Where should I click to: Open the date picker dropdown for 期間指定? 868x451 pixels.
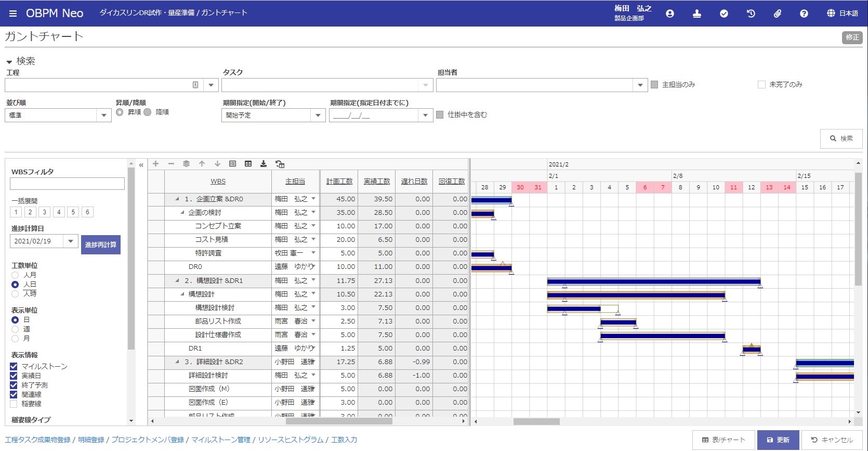click(426, 115)
